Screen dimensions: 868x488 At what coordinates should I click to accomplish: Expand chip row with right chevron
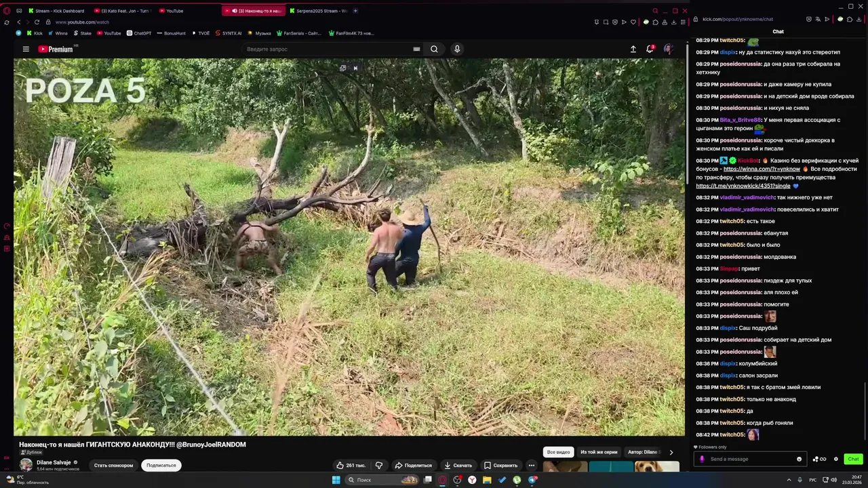pos(671,452)
